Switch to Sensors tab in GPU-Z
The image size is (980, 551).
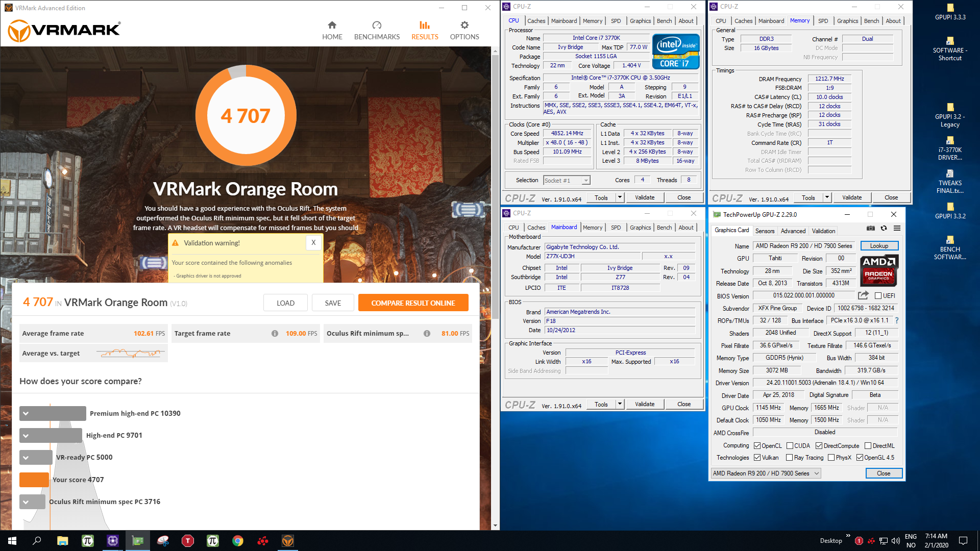pyautogui.click(x=765, y=231)
